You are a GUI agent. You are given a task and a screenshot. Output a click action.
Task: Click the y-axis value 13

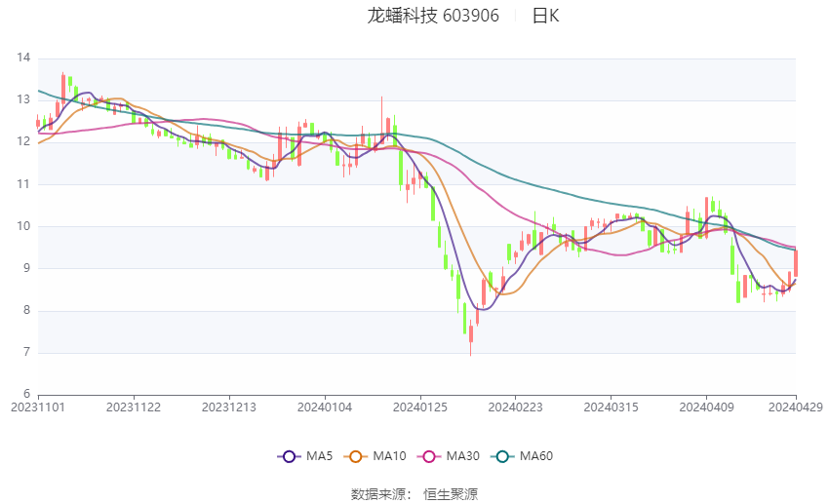[23, 99]
